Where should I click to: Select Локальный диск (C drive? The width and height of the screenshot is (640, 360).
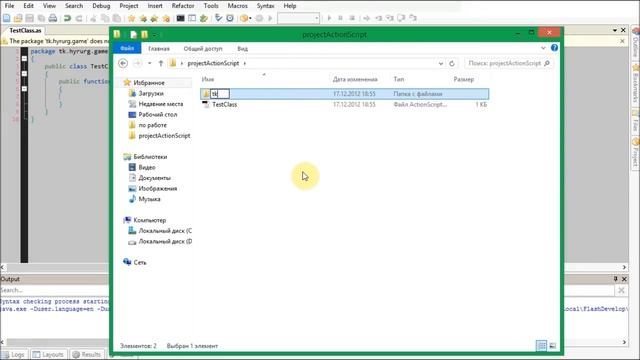165,231
